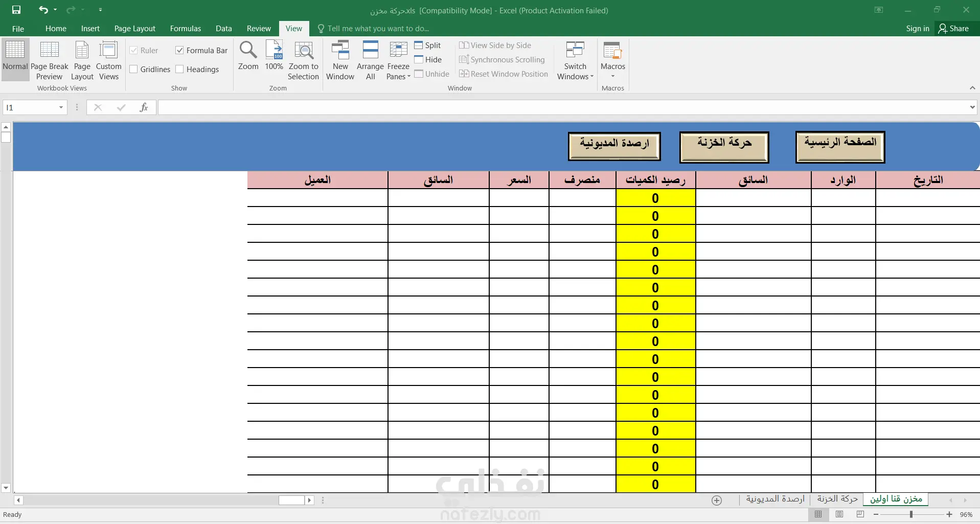Select Normal view icon in status bar
Screen dimensions: 980x524
[x=818, y=514]
